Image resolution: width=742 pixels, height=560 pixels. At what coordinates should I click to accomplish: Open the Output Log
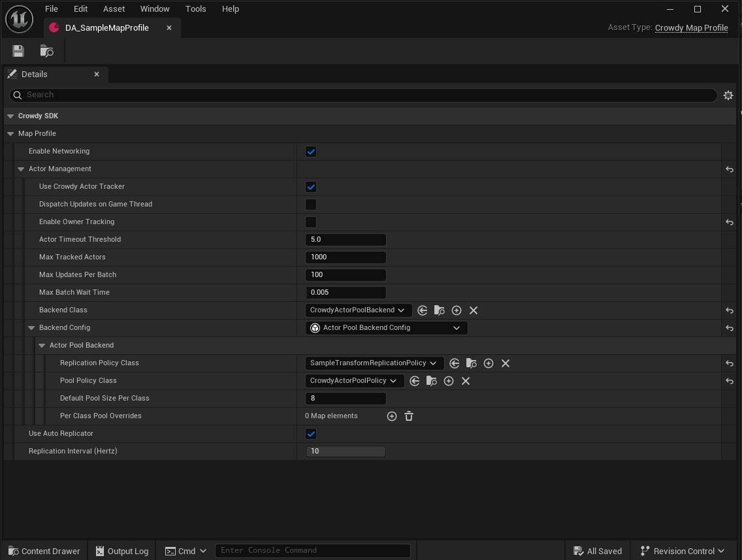[x=122, y=551]
